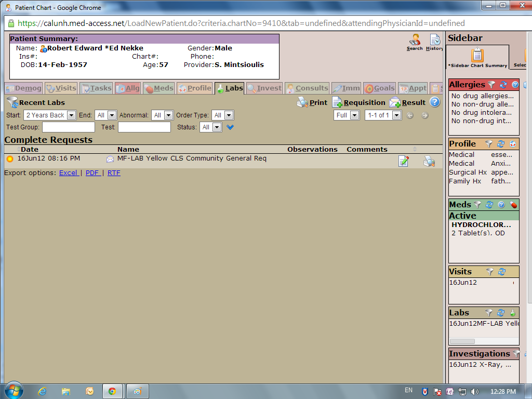The image size is (532, 399).
Task: Click the Print labs icon
Action: point(312,102)
